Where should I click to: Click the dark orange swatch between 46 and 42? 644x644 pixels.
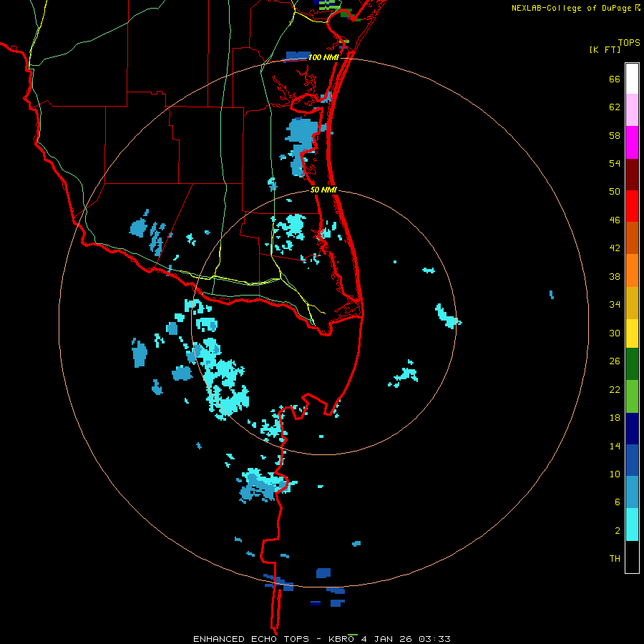click(632, 238)
